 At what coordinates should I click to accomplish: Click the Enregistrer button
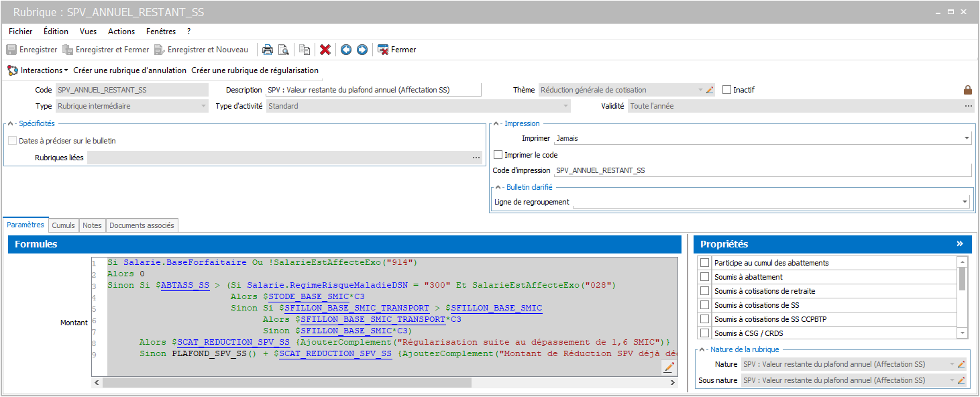pyautogui.click(x=32, y=50)
